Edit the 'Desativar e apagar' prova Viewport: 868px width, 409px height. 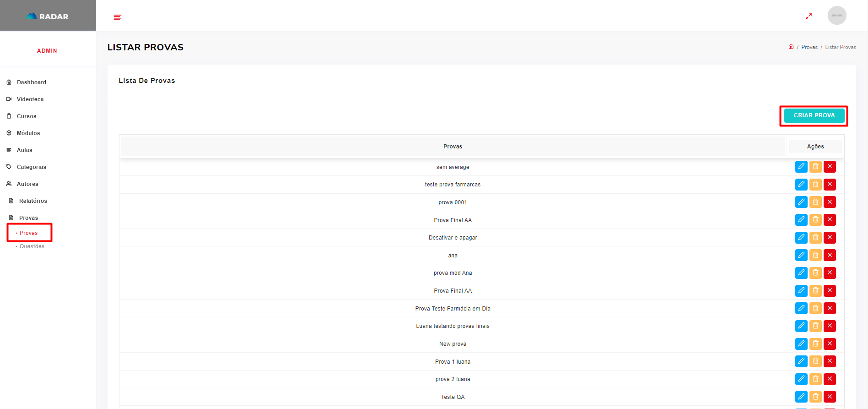click(x=801, y=238)
